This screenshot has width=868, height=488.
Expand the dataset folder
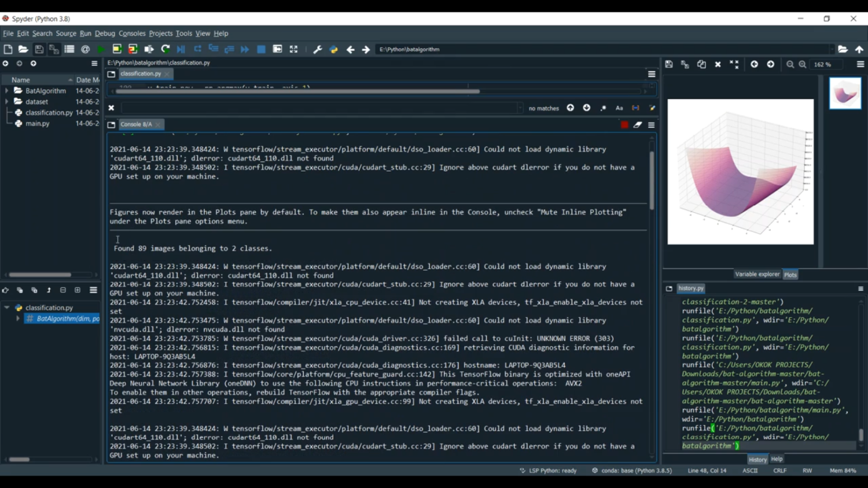tap(7, 102)
